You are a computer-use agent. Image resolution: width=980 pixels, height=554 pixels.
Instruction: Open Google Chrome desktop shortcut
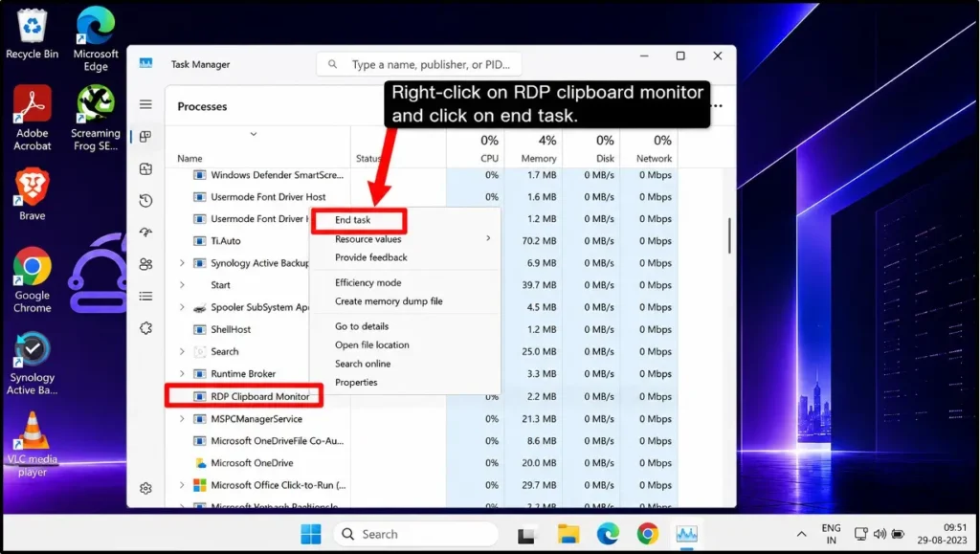click(33, 279)
